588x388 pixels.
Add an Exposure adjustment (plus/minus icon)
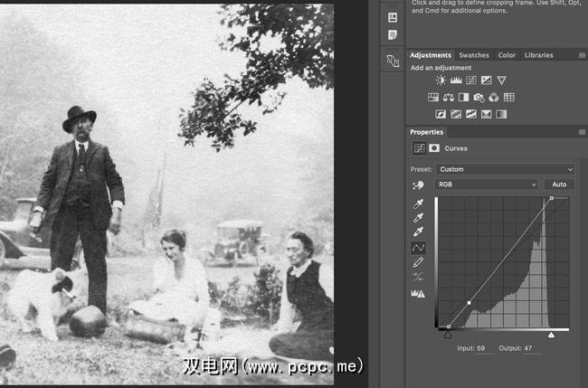[x=487, y=80]
